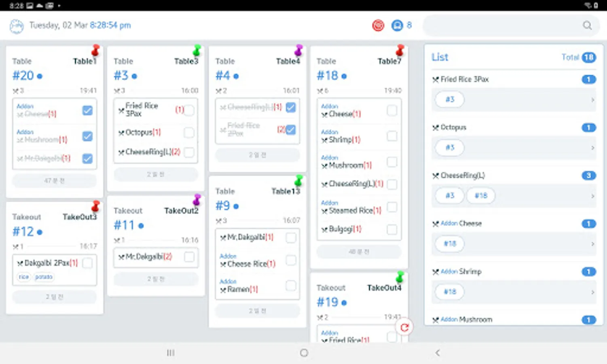
Task: Click the bottom bar of order #11
Action: pos(156,279)
